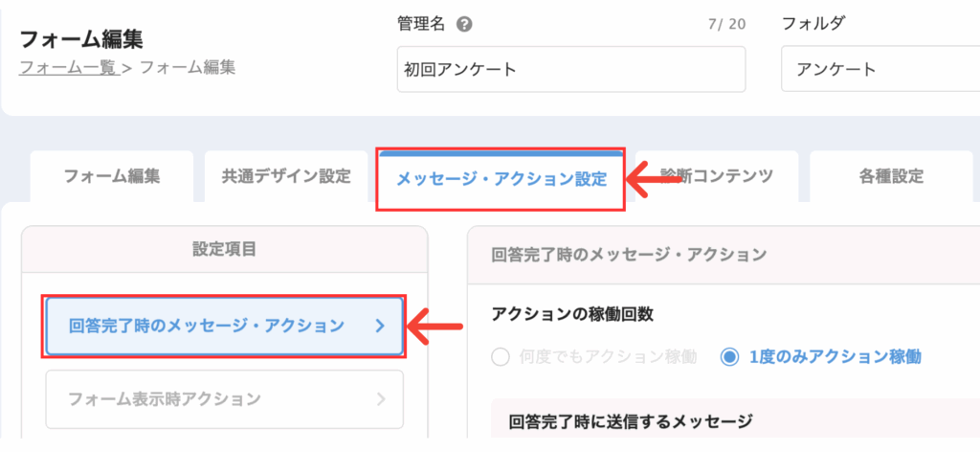Follow the フォーム一覧 breadcrumb link

pyautogui.click(x=69, y=68)
